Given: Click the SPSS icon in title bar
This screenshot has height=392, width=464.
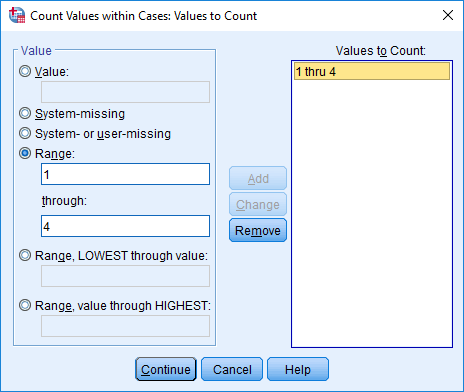Looking at the screenshot, I should coord(17,15).
